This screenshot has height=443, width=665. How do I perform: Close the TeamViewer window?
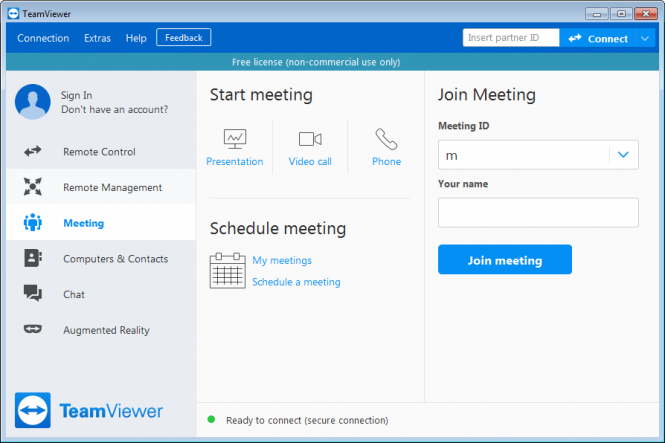[x=646, y=14]
